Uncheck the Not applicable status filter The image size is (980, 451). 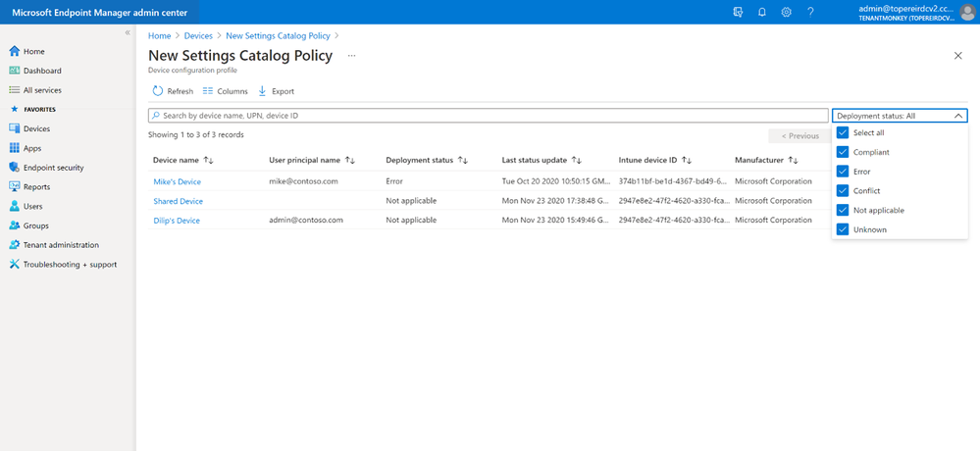[843, 210]
